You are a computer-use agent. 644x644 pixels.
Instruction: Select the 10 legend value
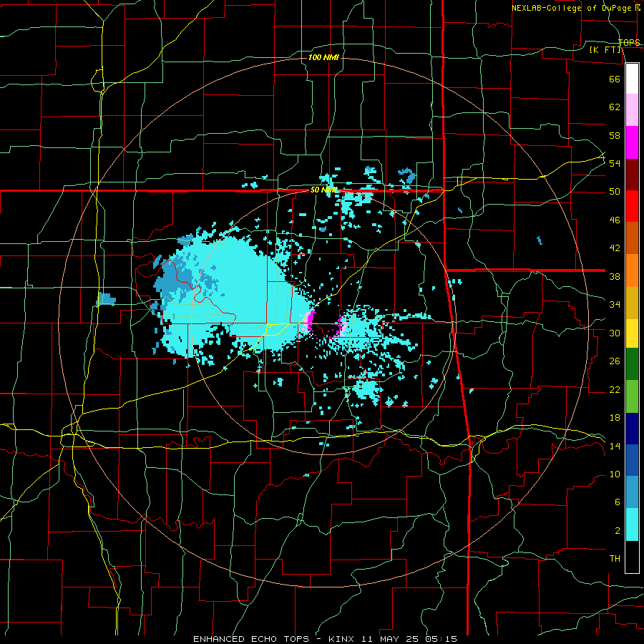click(x=615, y=474)
